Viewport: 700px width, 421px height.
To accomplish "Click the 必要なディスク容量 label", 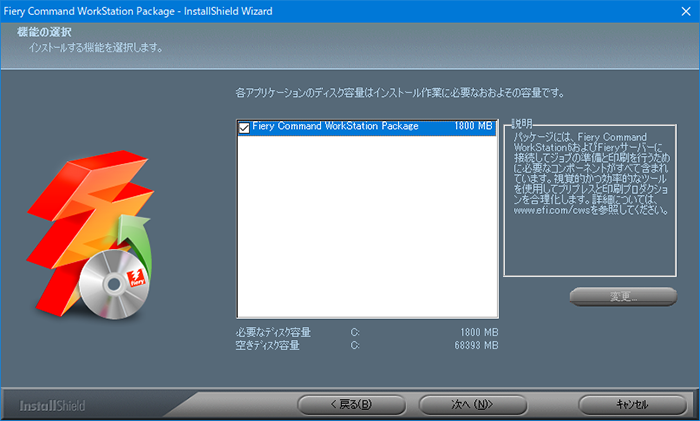I will click(x=273, y=333).
